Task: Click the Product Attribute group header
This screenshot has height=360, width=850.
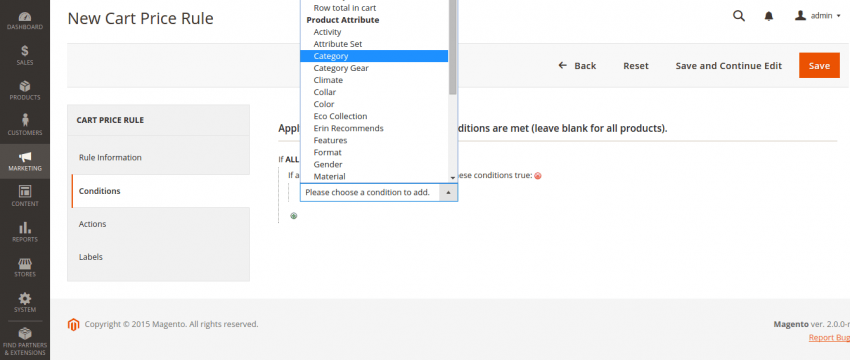Action: [343, 20]
